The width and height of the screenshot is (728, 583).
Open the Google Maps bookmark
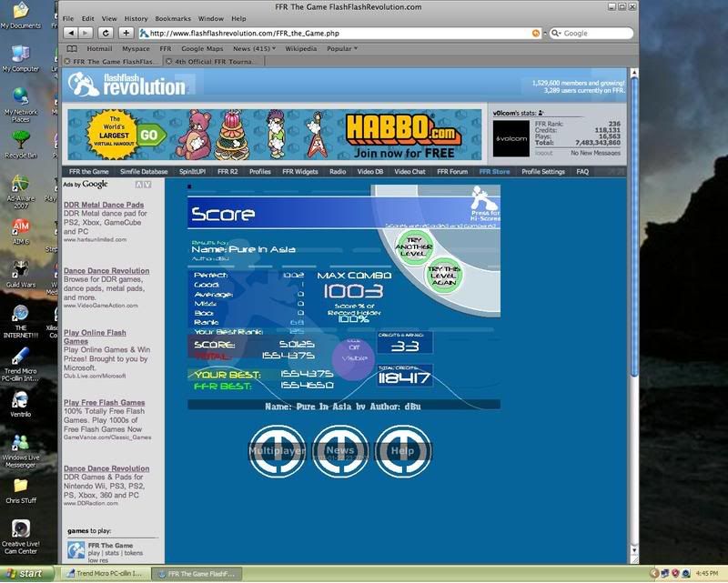pyautogui.click(x=202, y=49)
